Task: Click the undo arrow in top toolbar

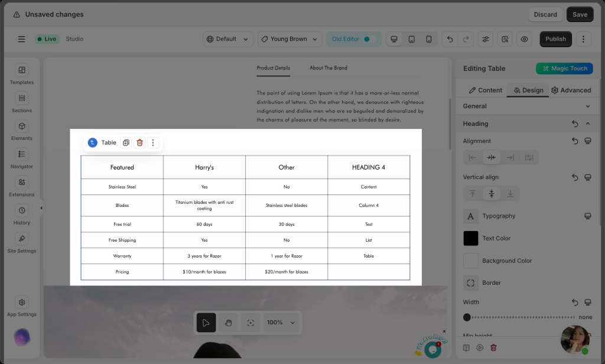Action: pos(450,39)
